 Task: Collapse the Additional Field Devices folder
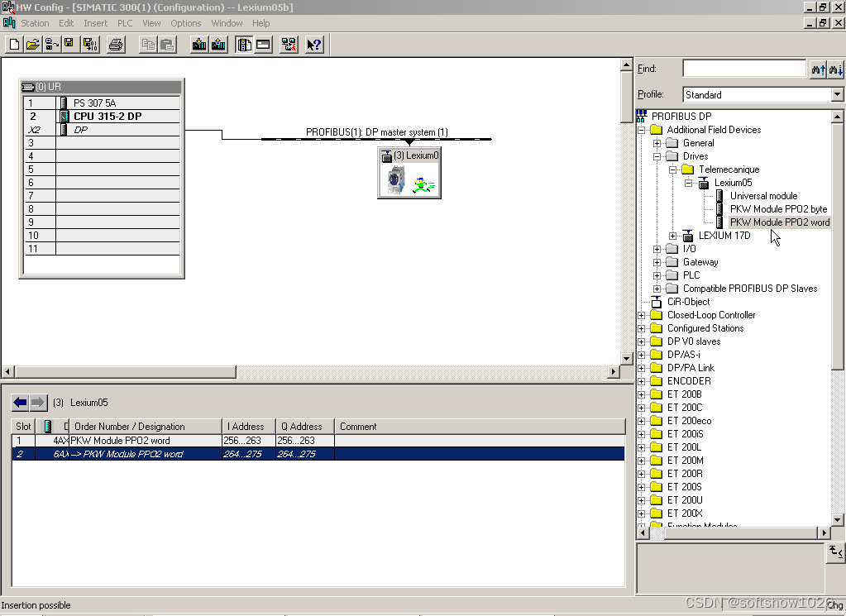(x=642, y=130)
